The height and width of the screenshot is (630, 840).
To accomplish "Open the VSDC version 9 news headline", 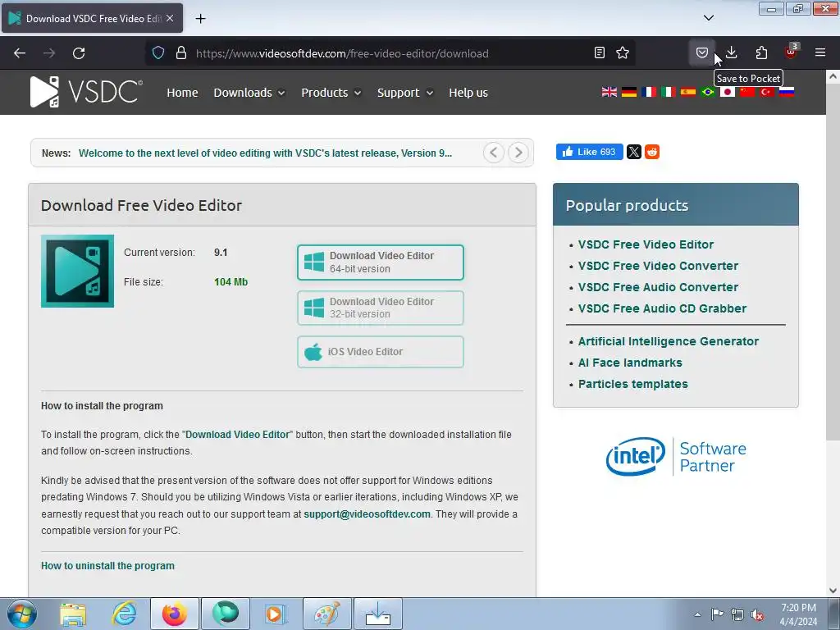I will point(265,153).
